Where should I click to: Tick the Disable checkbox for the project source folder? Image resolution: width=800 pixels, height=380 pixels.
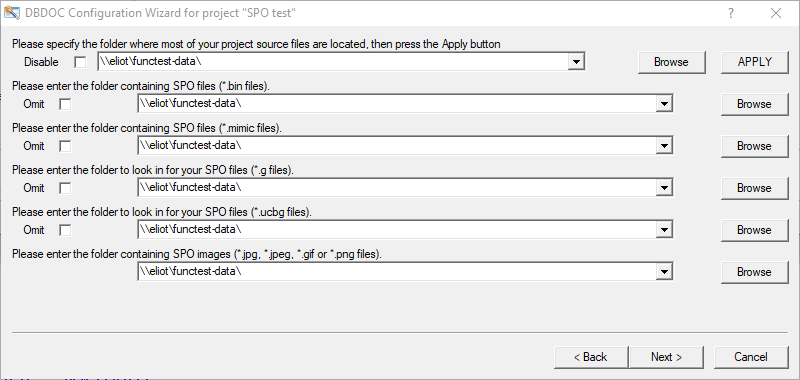[80, 62]
